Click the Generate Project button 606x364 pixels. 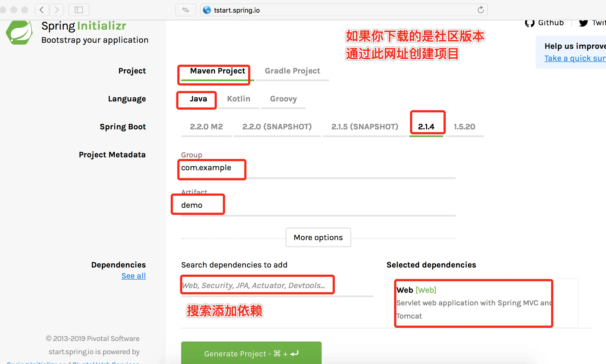(251, 353)
